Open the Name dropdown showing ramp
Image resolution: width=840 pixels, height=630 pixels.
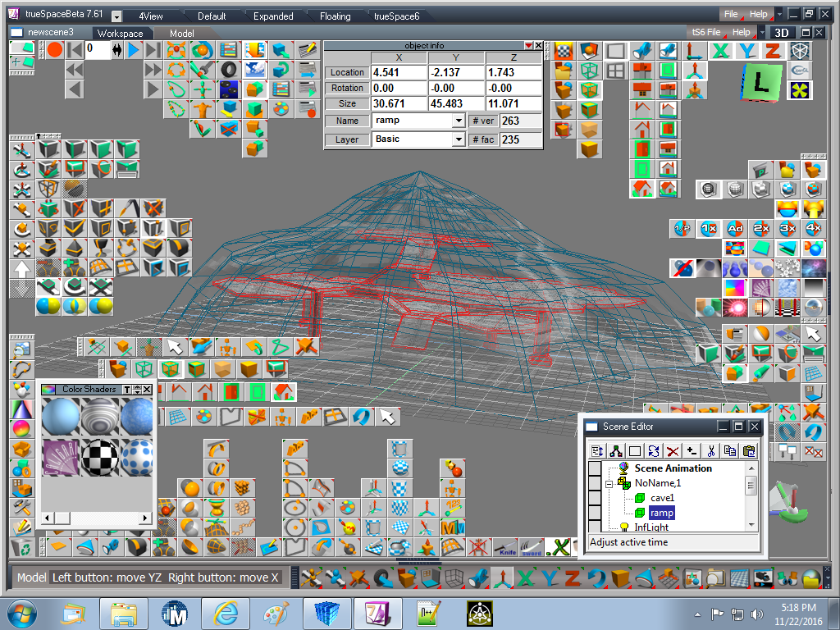[458, 121]
